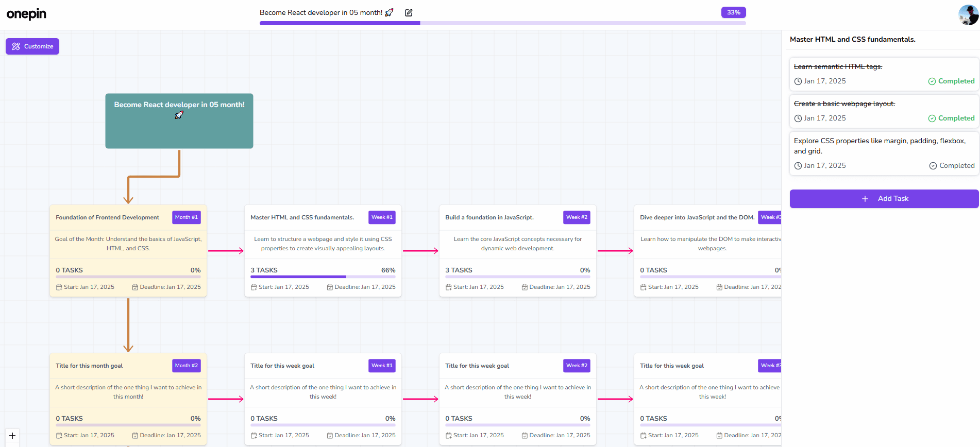980x447 pixels.
Task: Click deadline calendar icon on JavaScript foundation card
Action: point(525,287)
